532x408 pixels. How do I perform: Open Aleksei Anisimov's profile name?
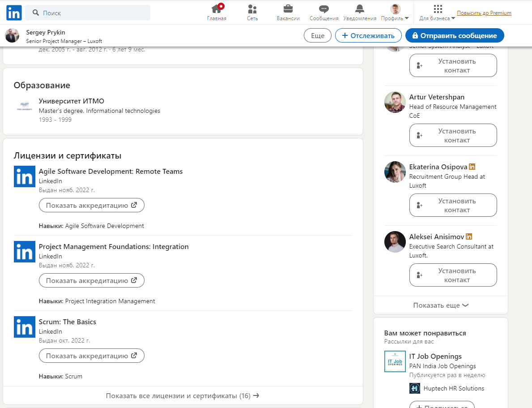(x=436, y=236)
